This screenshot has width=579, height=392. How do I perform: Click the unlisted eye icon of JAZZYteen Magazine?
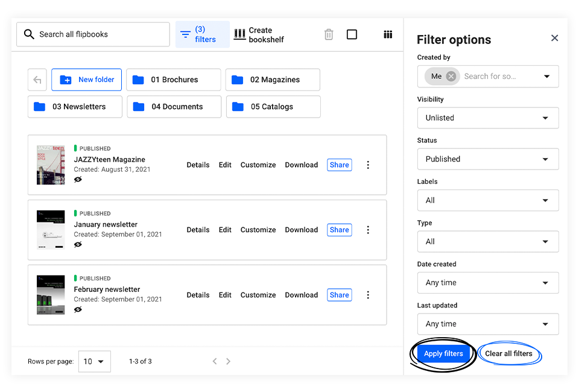coord(78,179)
